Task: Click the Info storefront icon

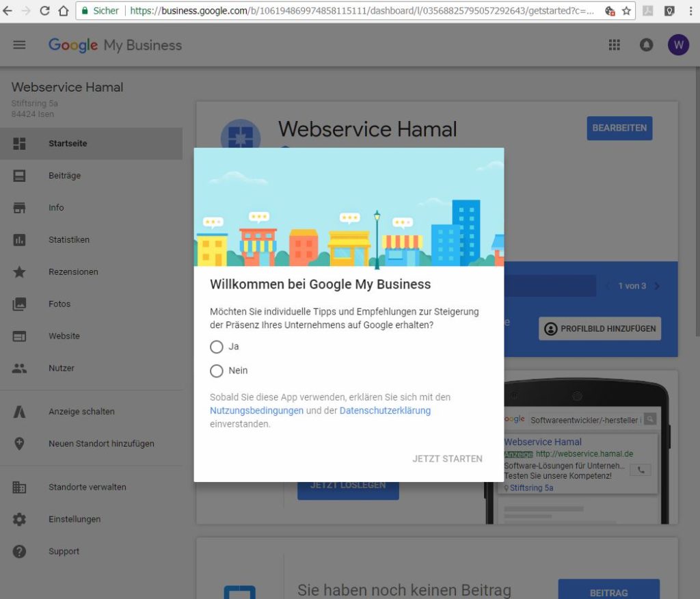Action: 19,208
